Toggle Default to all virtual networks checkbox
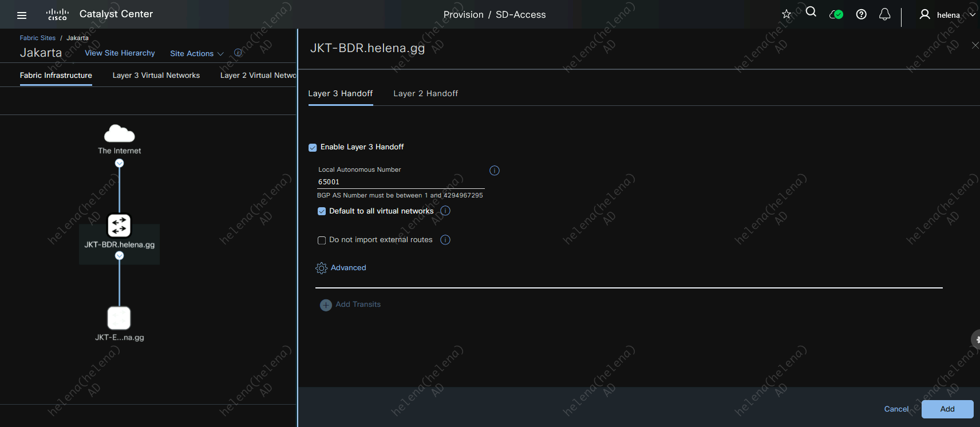The height and width of the screenshot is (427, 980). (x=322, y=211)
